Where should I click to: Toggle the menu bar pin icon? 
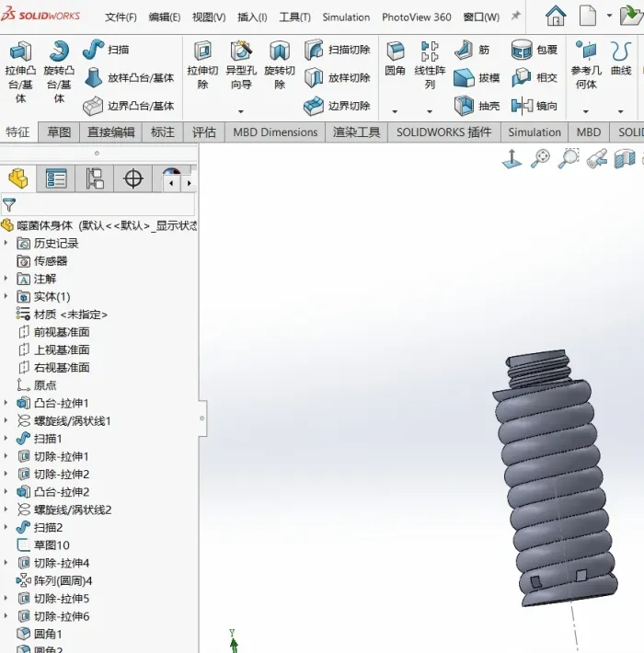pos(515,17)
